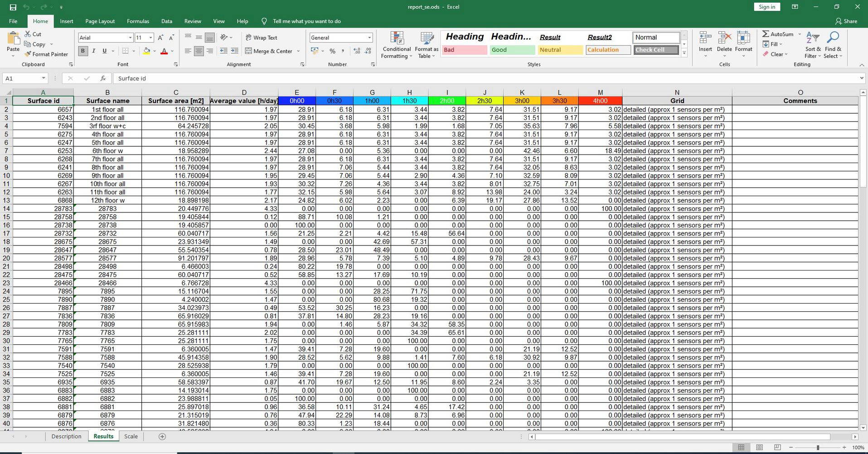Image resolution: width=868 pixels, height=454 pixels.
Task: Apply the Neutral cell style
Action: pos(560,50)
